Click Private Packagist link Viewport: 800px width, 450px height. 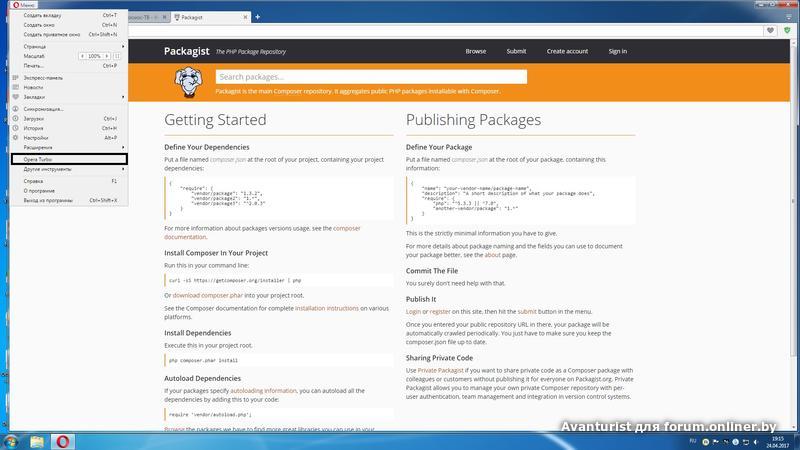(x=440, y=370)
